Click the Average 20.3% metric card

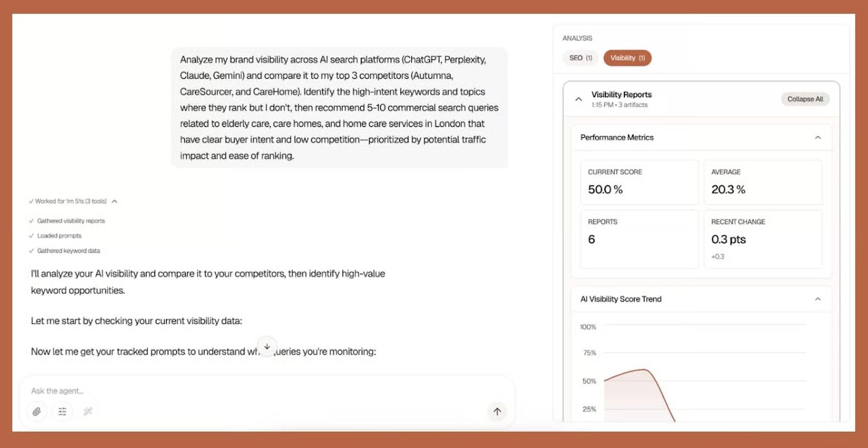point(762,182)
